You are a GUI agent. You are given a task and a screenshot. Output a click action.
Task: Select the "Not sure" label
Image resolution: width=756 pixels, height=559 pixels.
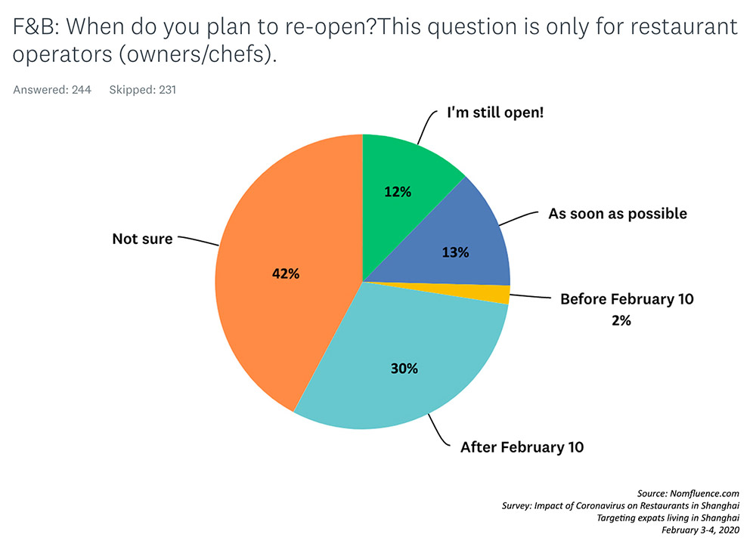[142, 239]
